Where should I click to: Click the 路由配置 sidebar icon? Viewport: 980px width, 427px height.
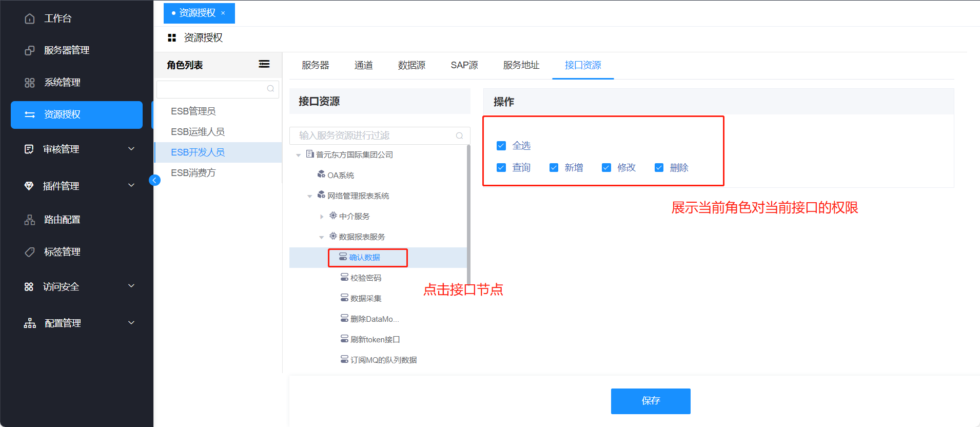point(30,220)
